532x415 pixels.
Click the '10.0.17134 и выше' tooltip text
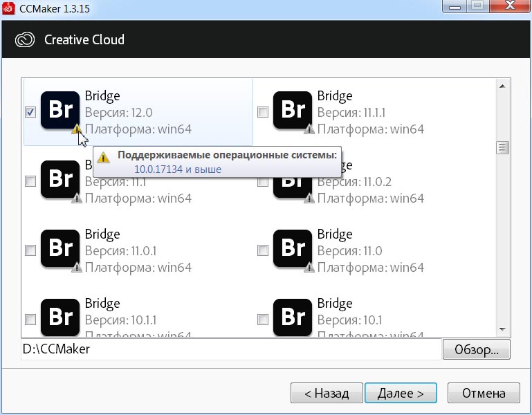[x=178, y=169]
